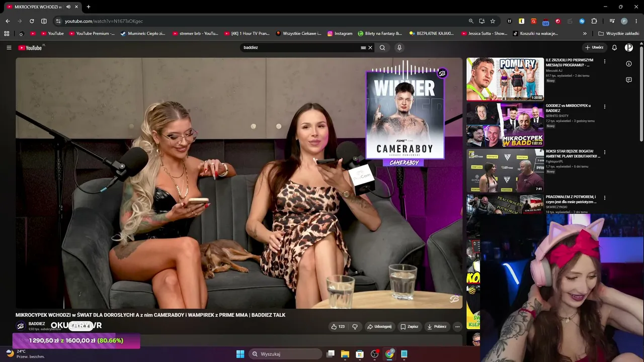
Task: Expand the hidden bookmarks chevron
Action: [x=585, y=34]
